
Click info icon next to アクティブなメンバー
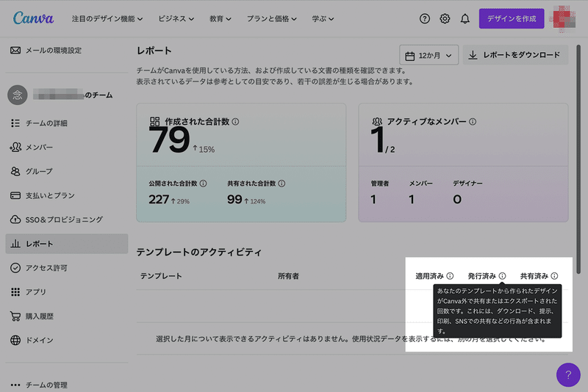point(473,122)
